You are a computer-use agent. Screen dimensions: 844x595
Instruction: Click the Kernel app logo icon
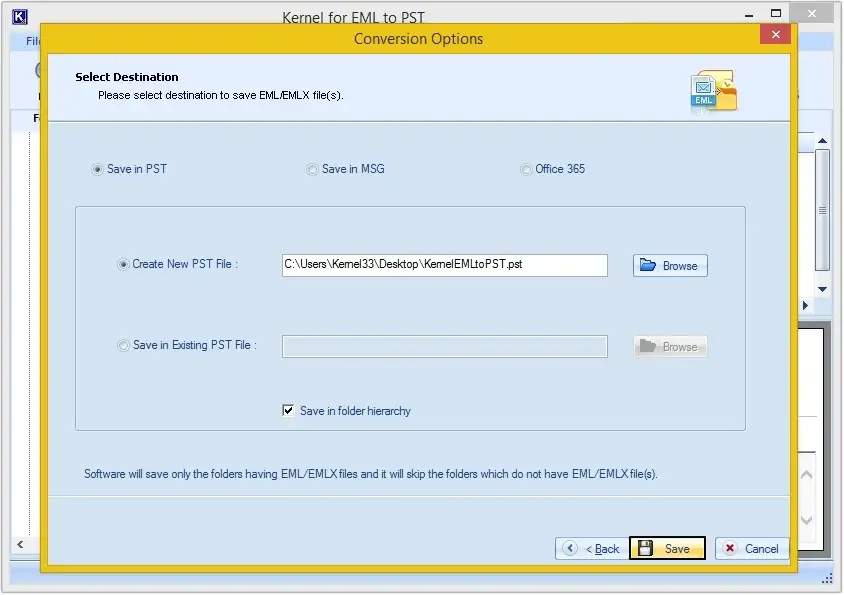tap(19, 17)
